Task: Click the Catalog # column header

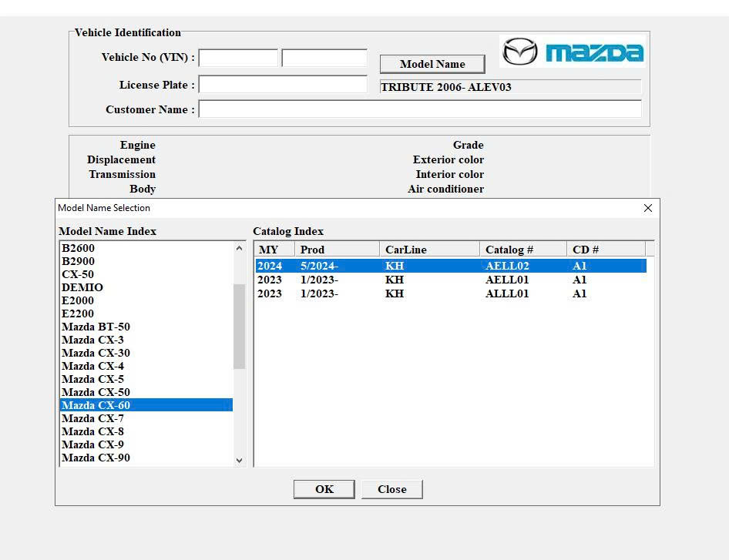Action: click(x=523, y=250)
